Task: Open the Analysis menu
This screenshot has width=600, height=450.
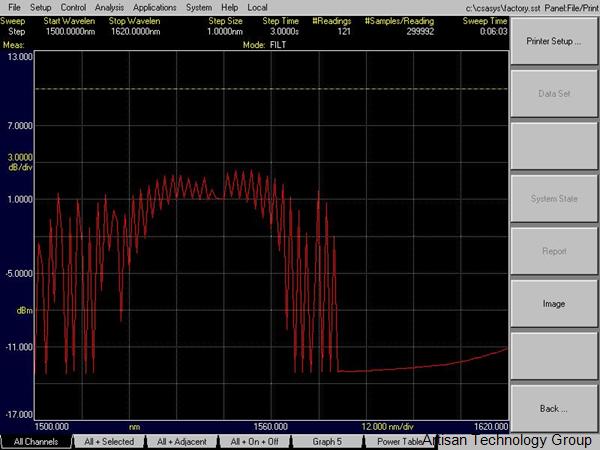Action: (x=110, y=7)
